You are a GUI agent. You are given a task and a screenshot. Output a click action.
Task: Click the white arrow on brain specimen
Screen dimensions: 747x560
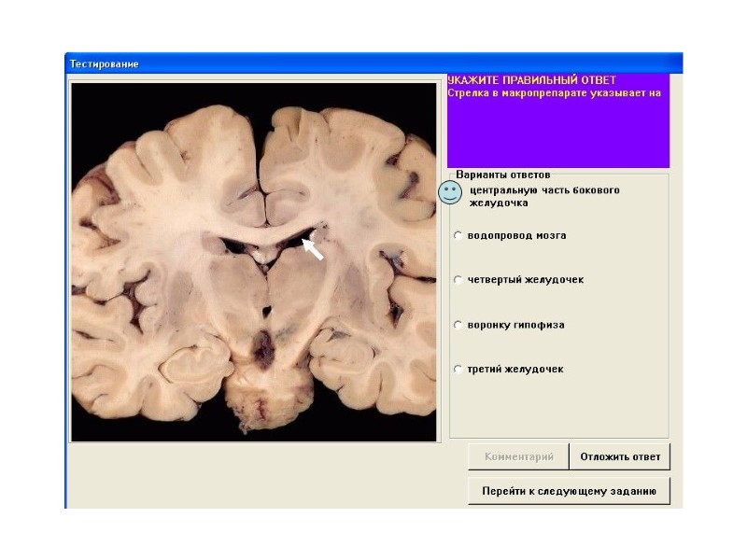(x=313, y=248)
